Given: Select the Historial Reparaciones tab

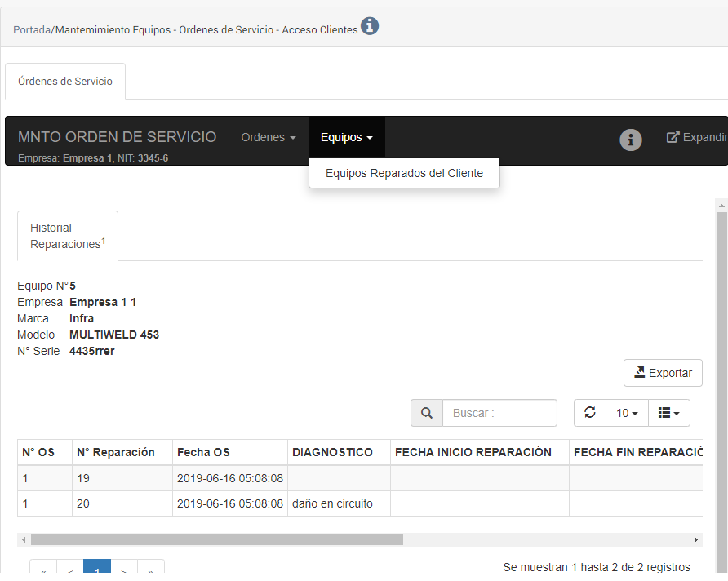Looking at the screenshot, I should pos(68,236).
